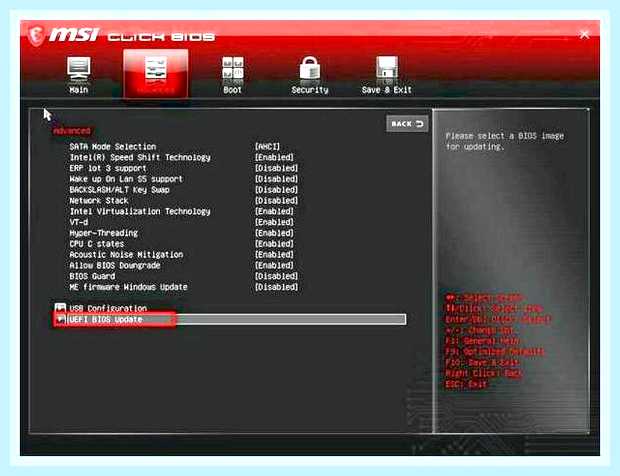
Task: Select Intel Virtualization Technology label
Action: point(140,212)
